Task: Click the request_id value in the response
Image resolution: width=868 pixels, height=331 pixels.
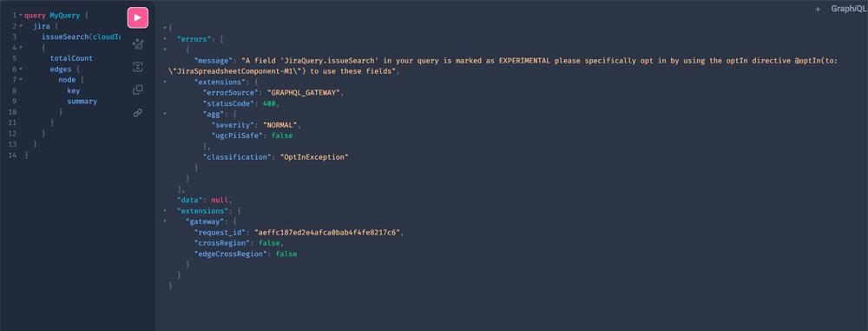Action: coord(326,232)
